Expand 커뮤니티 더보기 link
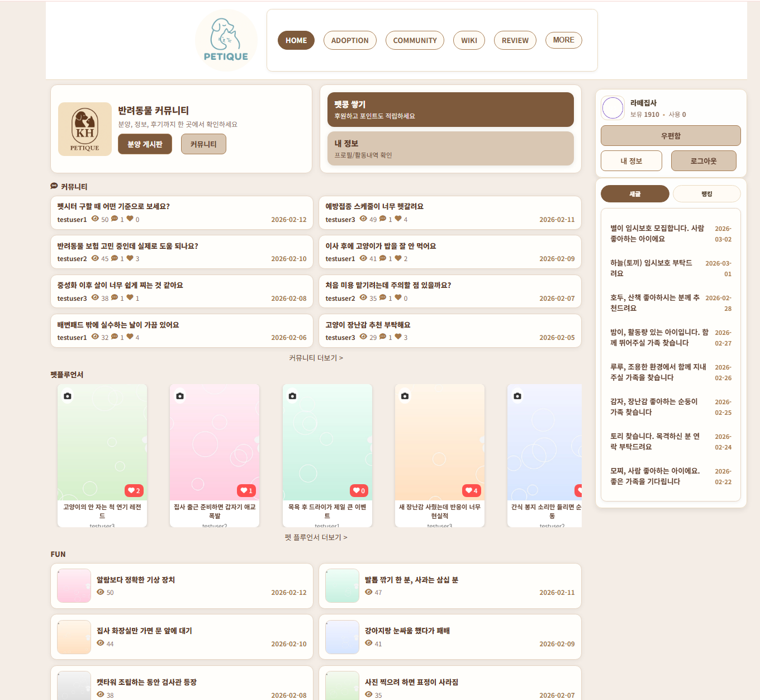 [x=316, y=358]
